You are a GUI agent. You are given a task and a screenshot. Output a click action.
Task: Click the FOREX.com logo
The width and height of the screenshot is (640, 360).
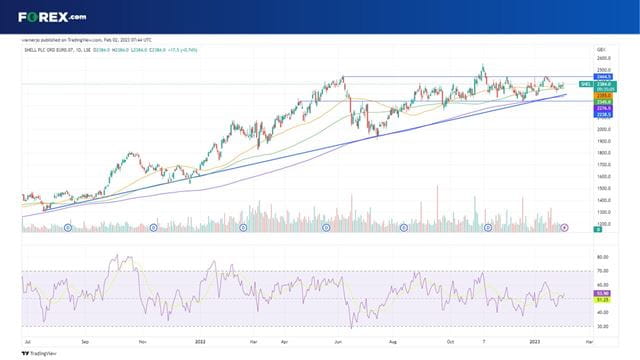point(52,17)
